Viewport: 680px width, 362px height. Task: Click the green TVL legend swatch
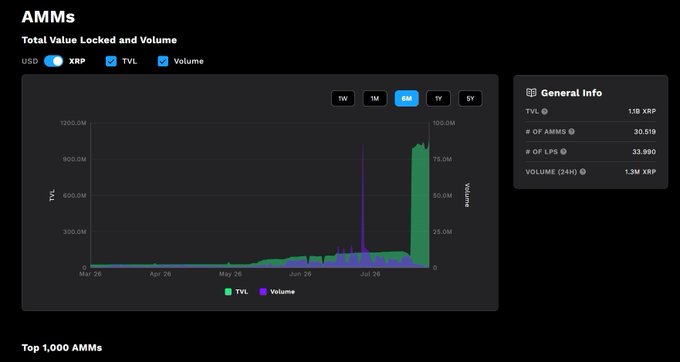tap(228, 292)
